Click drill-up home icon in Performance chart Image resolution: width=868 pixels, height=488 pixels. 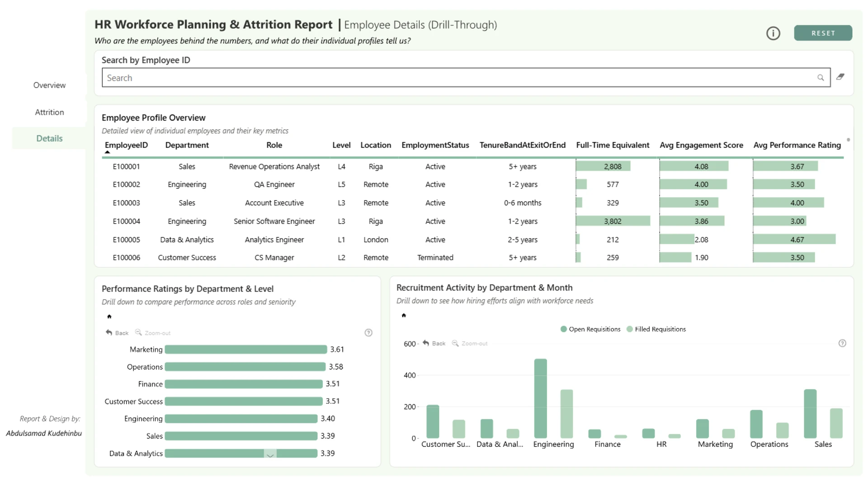pos(109,316)
